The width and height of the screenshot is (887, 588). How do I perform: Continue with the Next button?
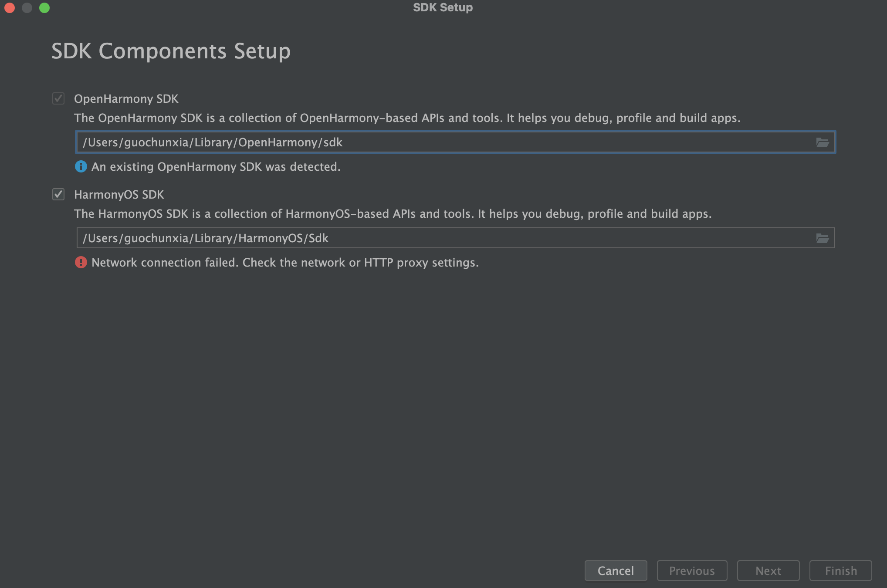[x=768, y=571]
